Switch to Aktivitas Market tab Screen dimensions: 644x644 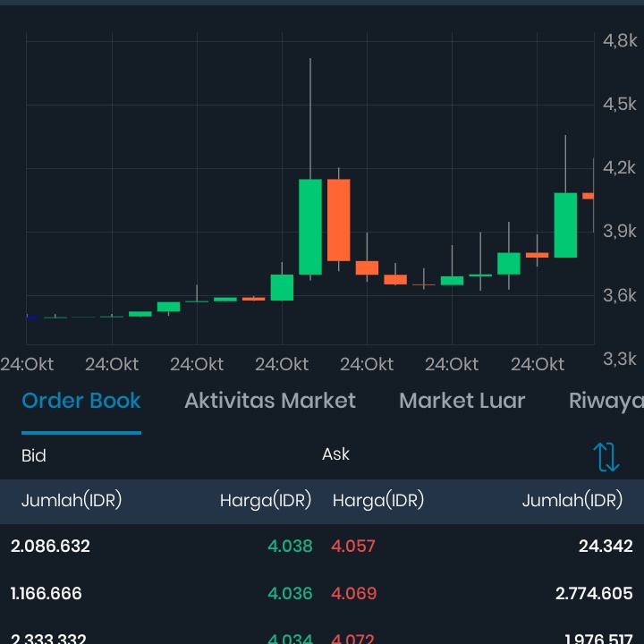click(270, 401)
